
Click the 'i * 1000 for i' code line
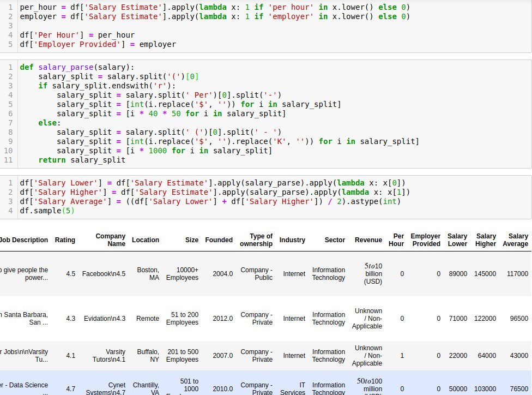pos(164,151)
